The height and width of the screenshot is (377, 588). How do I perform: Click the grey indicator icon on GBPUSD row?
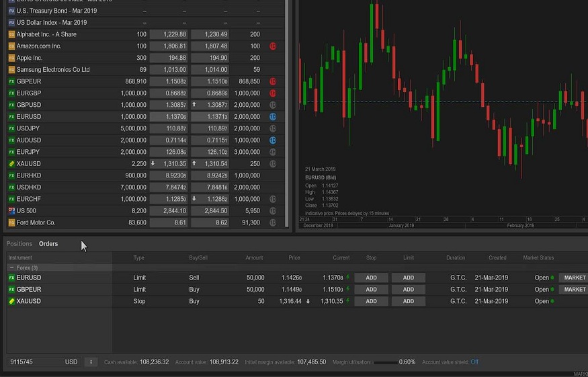coord(273,105)
